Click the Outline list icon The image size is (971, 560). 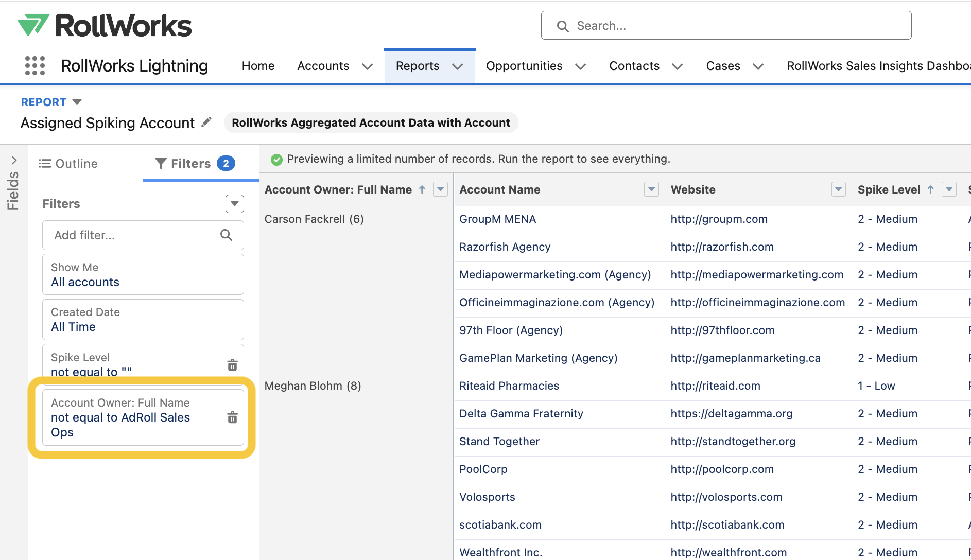45,164
